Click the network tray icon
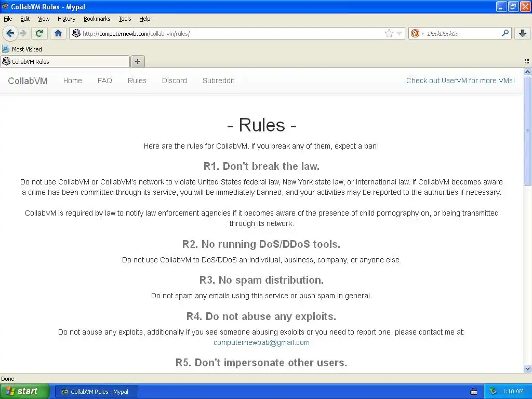The height and width of the screenshot is (399, 532). pyautogui.click(x=493, y=392)
